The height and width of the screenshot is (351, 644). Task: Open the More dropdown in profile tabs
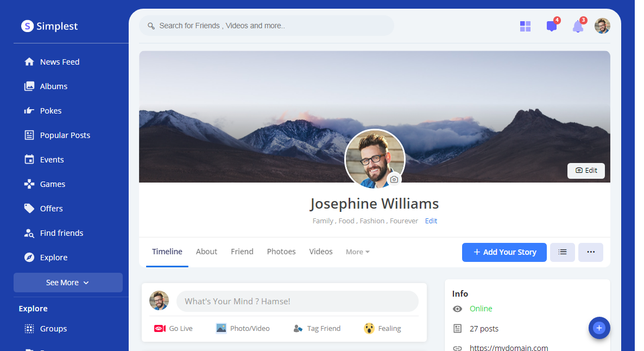357,252
